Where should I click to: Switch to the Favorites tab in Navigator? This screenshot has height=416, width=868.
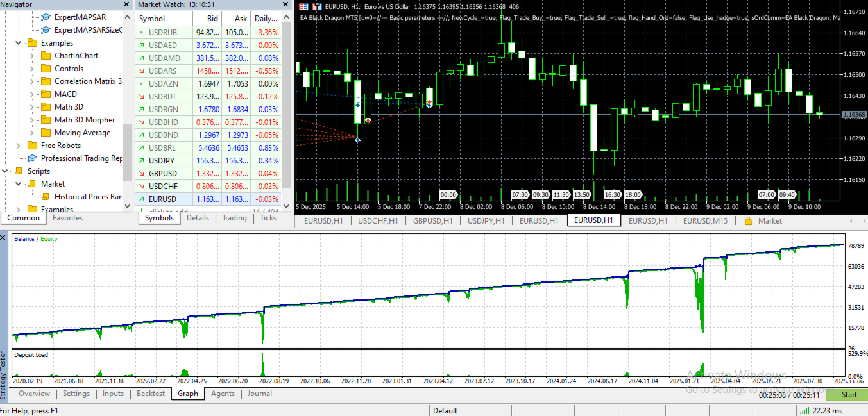click(67, 218)
